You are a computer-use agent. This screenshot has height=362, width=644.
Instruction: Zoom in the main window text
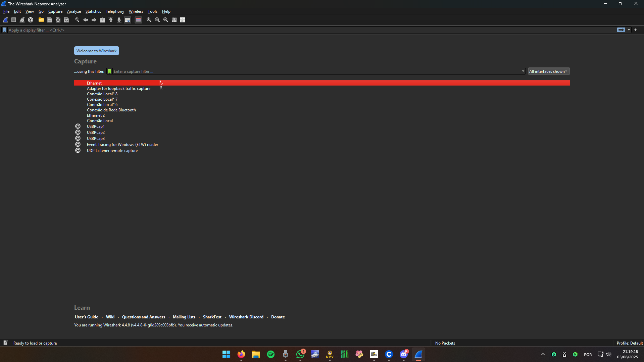pyautogui.click(x=149, y=20)
